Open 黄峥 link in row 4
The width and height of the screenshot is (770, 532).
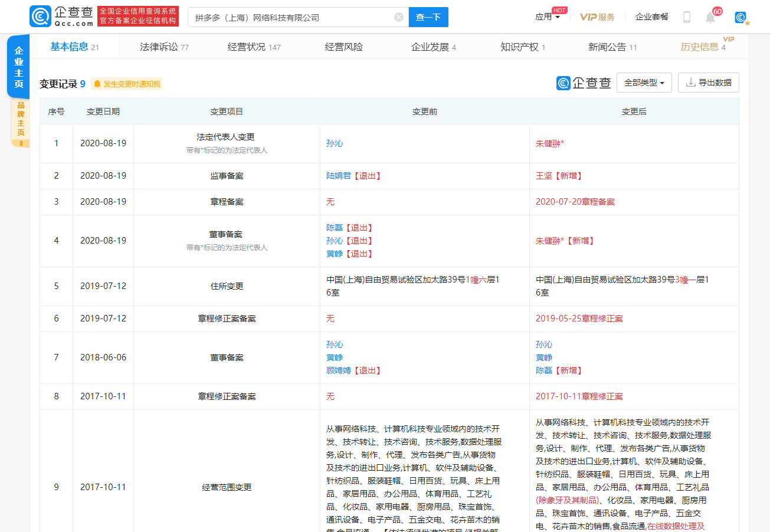tap(335, 254)
